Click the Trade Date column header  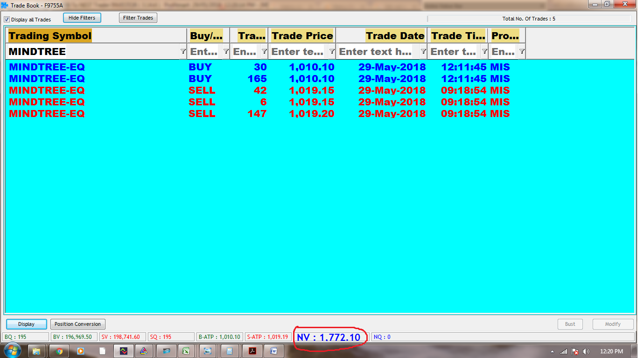[x=395, y=36]
